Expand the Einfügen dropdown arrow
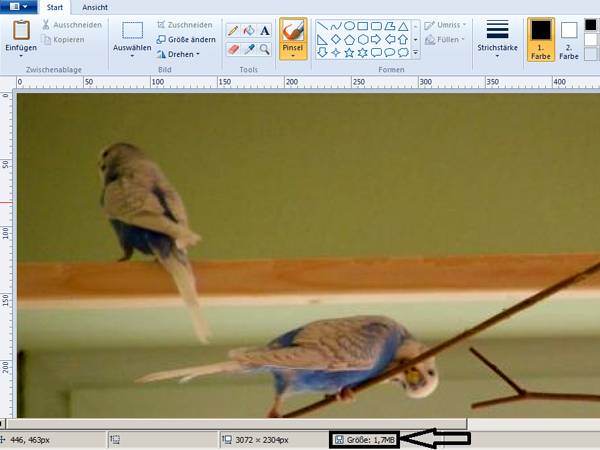600x450 pixels. [21, 56]
